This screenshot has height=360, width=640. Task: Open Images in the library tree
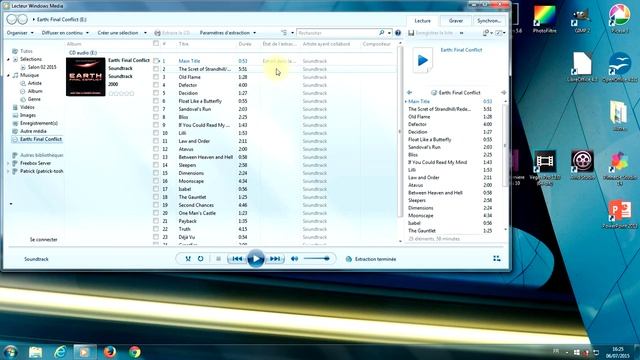28,115
